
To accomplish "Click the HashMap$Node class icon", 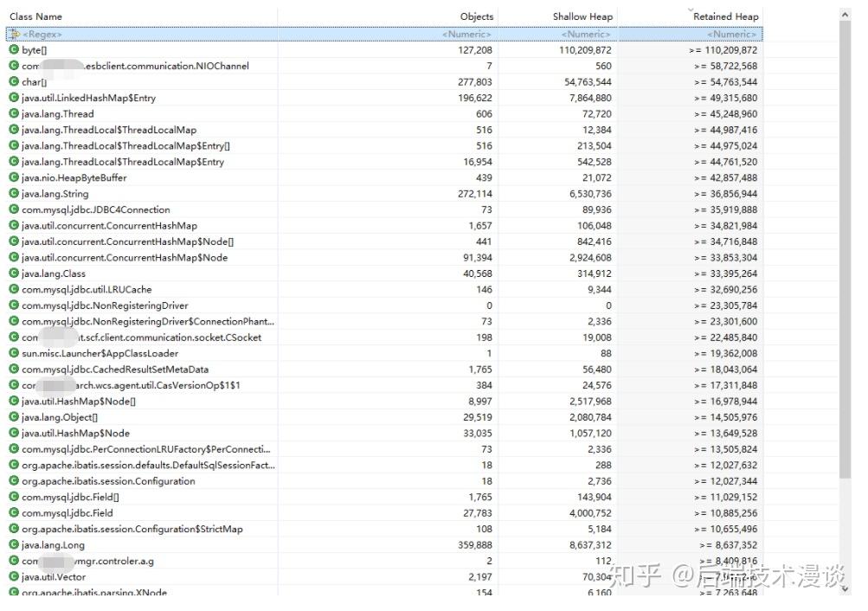I will [14, 433].
